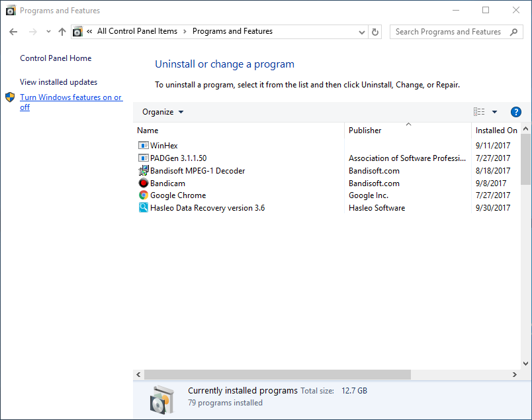
Task: Select the Bandicam entry
Action: 167,183
